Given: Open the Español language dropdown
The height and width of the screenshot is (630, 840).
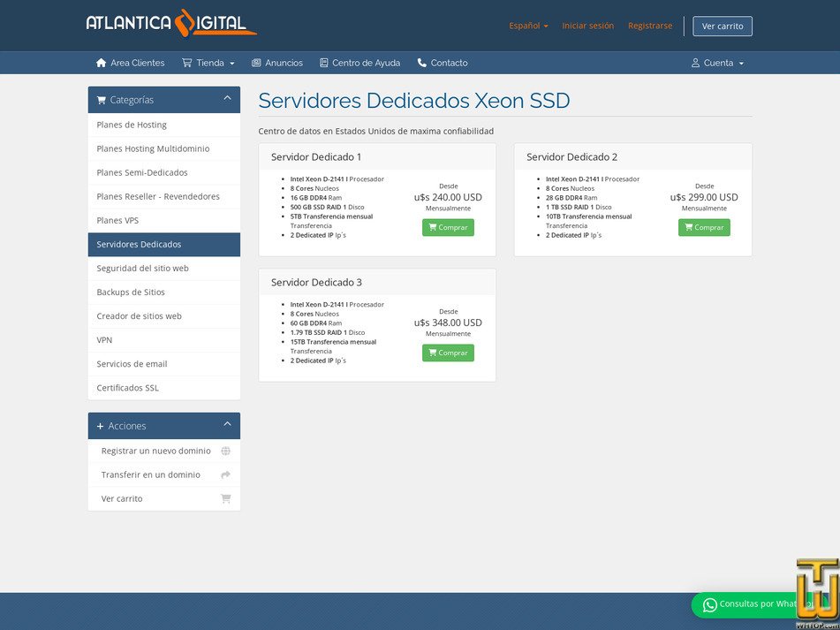Looking at the screenshot, I should coord(528,26).
